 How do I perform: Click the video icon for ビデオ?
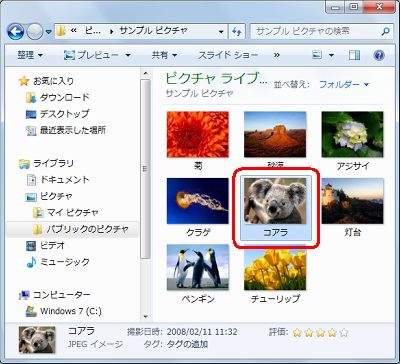31,246
